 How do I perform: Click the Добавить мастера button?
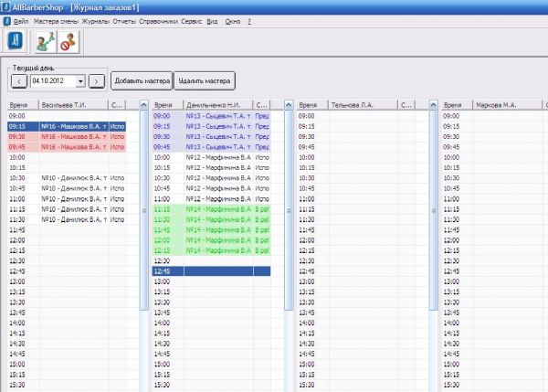[x=141, y=81]
